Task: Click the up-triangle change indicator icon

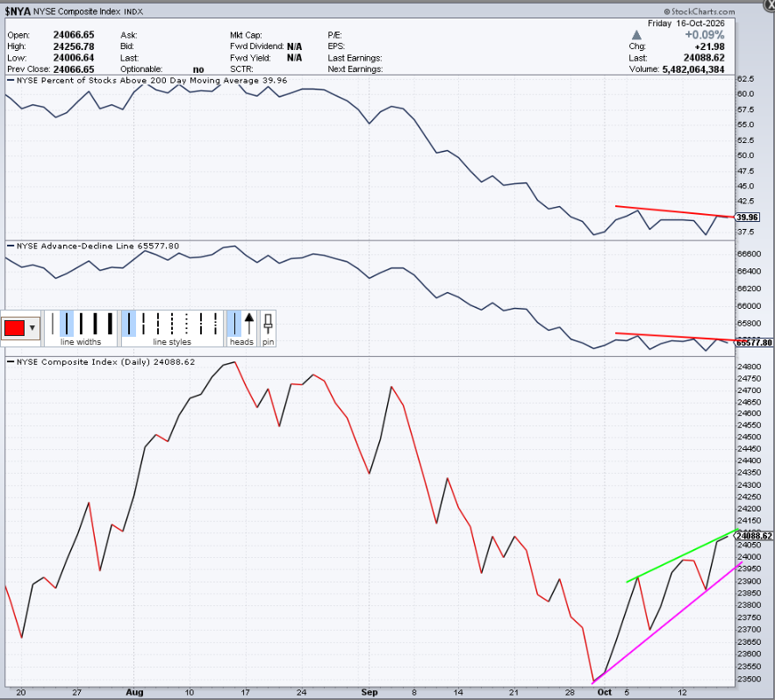Action: (636, 34)
